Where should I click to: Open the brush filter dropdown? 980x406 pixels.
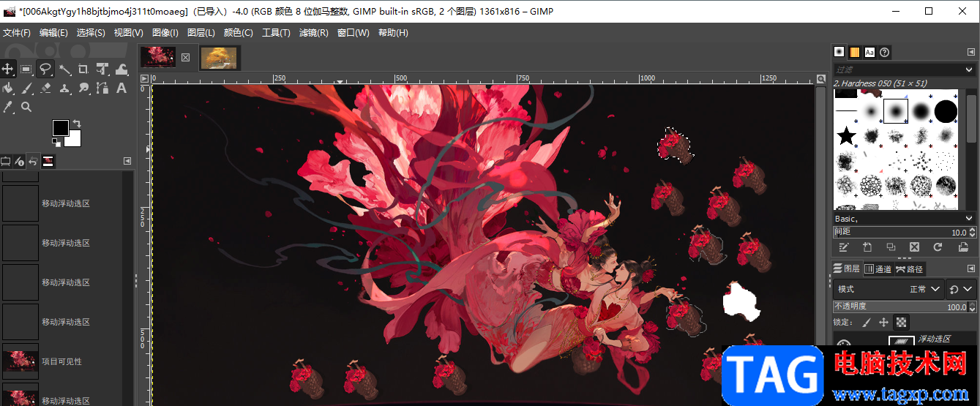(x=970, y=69)
